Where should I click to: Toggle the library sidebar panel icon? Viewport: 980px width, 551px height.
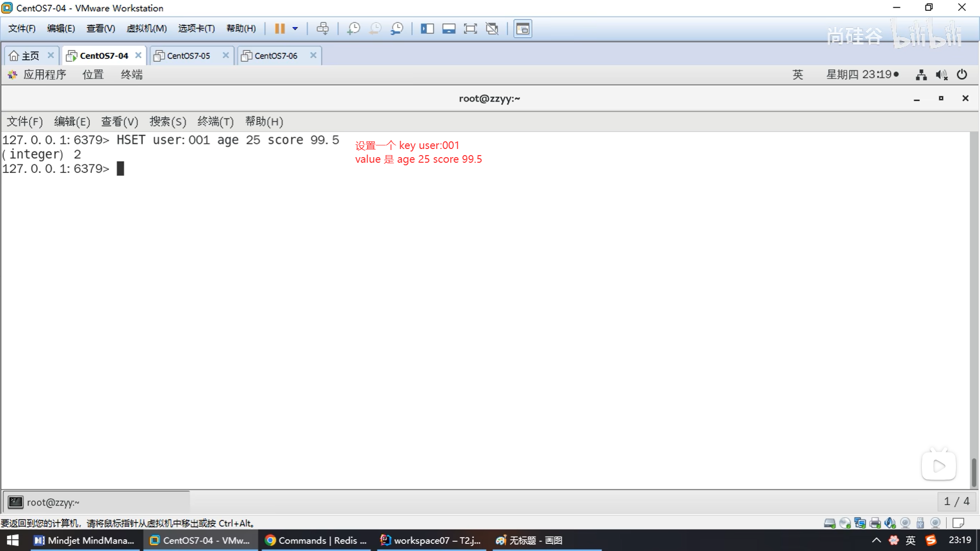427,29
